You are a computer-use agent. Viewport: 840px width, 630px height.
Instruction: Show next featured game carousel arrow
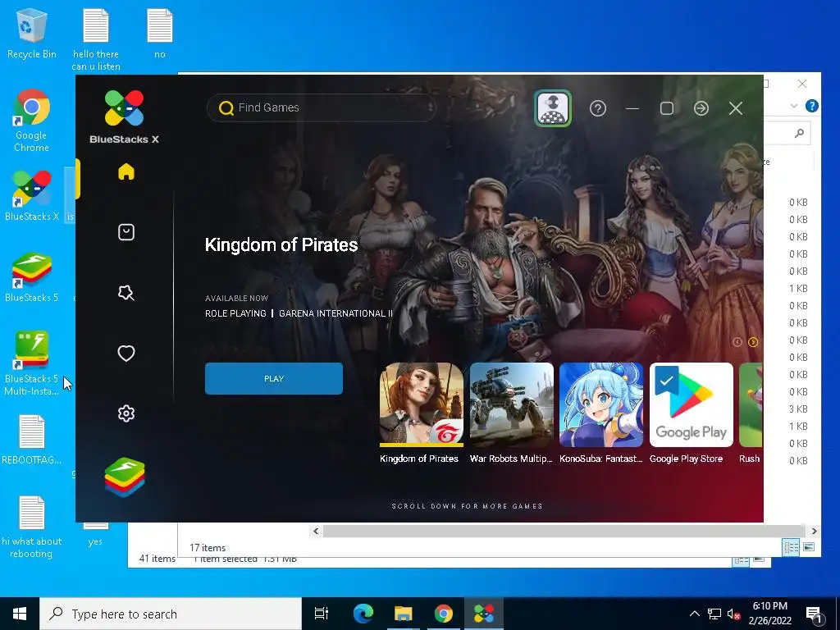click(753, 342)
